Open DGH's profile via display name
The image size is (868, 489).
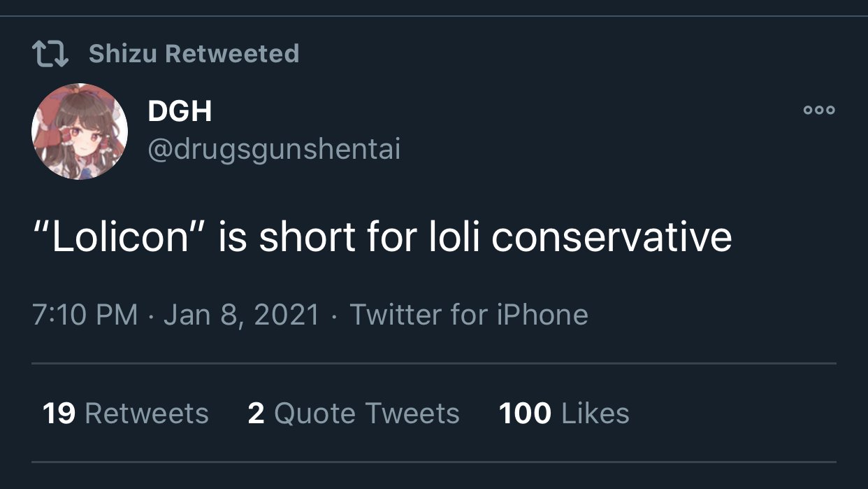179,111
